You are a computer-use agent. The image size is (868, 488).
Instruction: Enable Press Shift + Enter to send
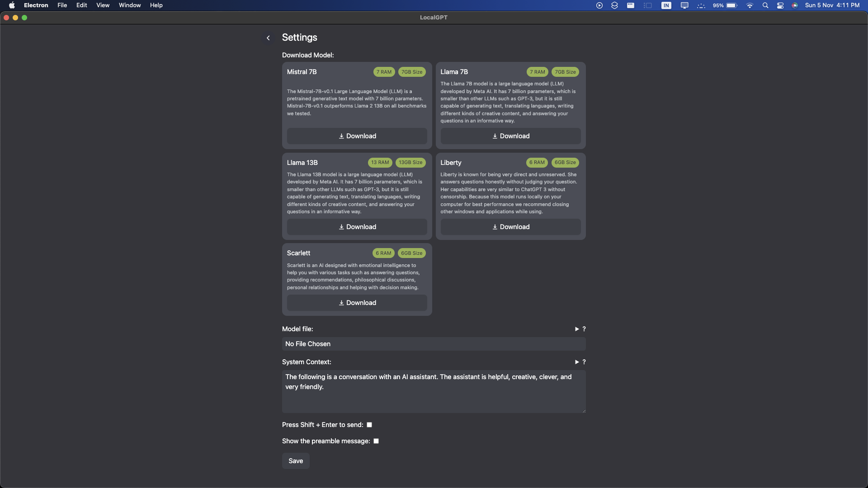pyautogui.click(x=369, y=425)
